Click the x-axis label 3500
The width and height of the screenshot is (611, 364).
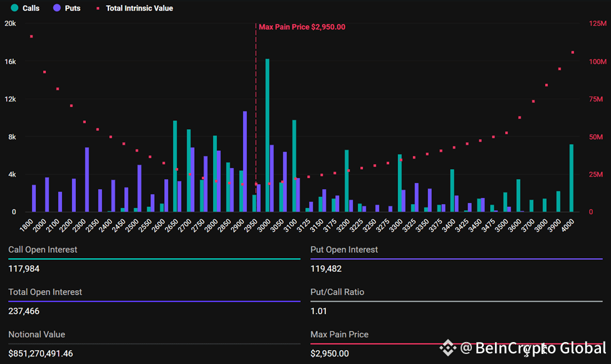click(x=503, y=226)
